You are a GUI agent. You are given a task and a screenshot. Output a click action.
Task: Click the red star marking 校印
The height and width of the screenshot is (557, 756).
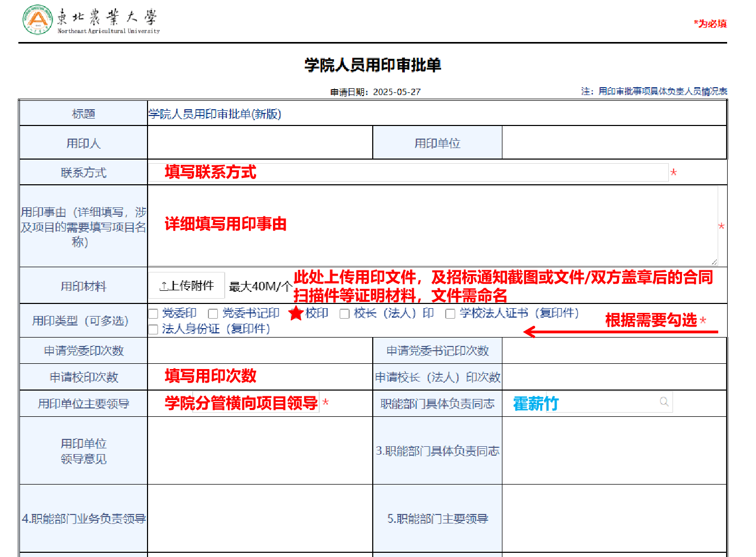[296, 313]
